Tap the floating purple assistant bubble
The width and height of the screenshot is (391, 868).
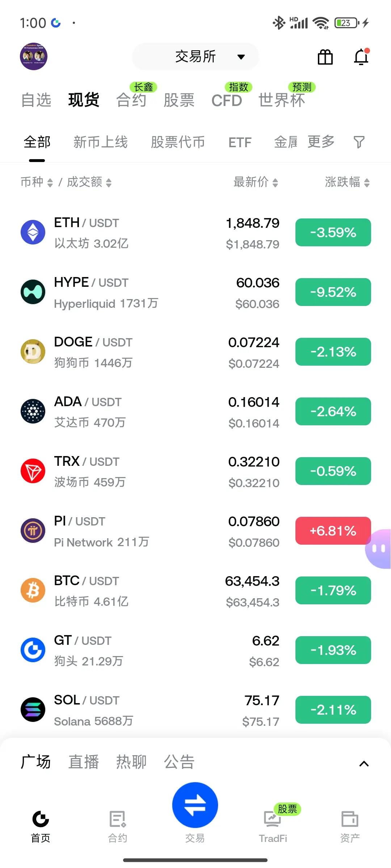[x=378, y=549]
